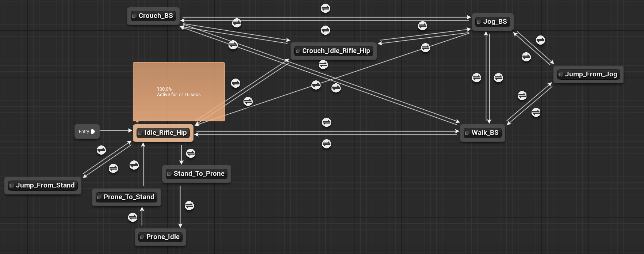Click the state icon inside Jump_From_Jog node
The width and height of the screenshot is (644, 254).
click(x=560, y=75)
